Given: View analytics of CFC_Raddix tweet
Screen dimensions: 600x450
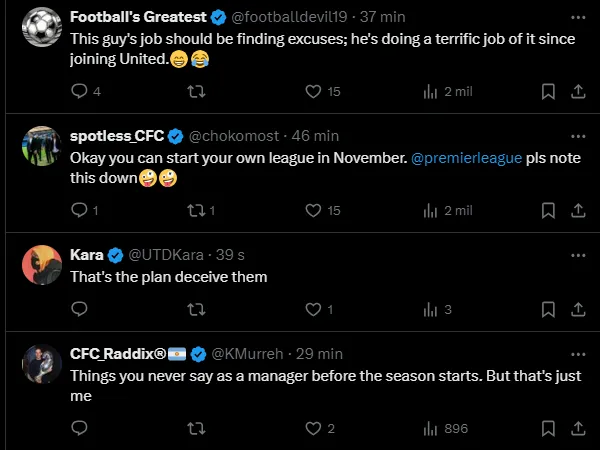Looking at the screenshot, I should tap(431, 429).
